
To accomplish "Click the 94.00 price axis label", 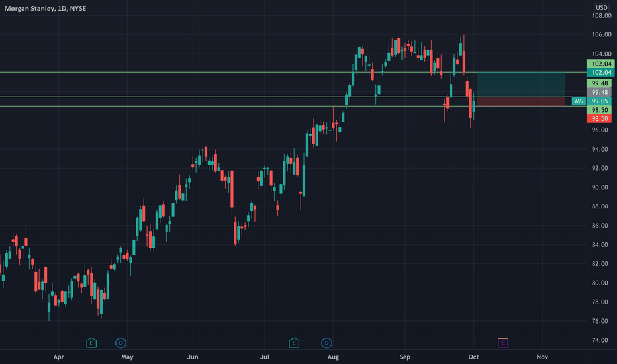I will click(x=600, y=149).
